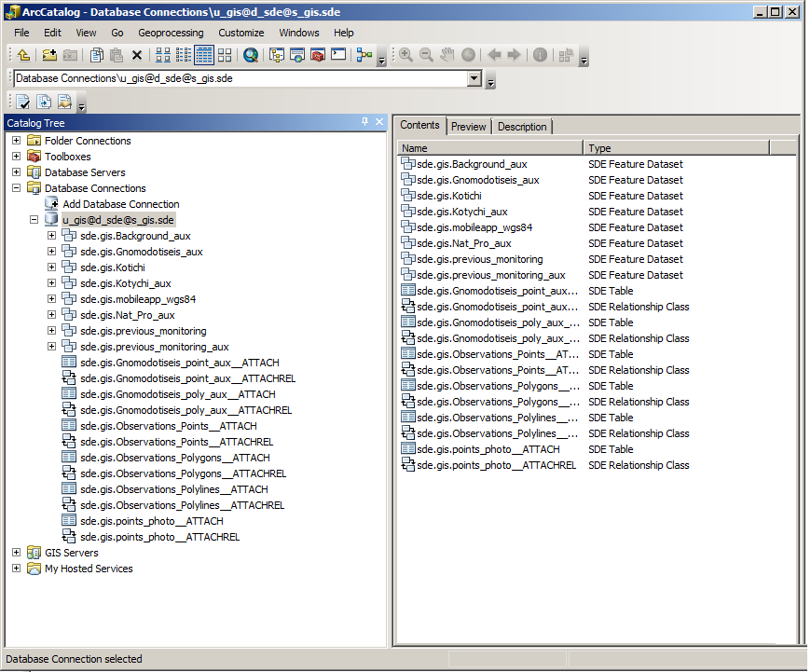
Task: Open the Python window icon
Action: pyautogui.click(x=338, y=55)
